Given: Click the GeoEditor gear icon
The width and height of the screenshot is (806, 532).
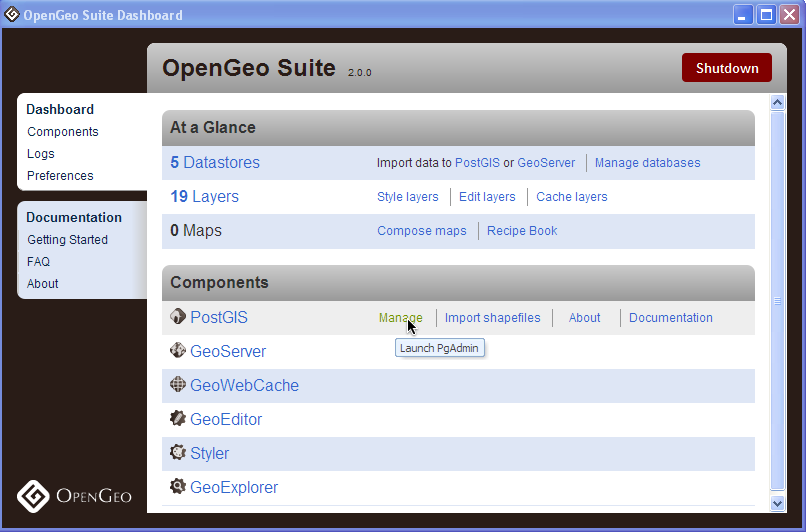Looking at the screenshot, I should (178, 418).
